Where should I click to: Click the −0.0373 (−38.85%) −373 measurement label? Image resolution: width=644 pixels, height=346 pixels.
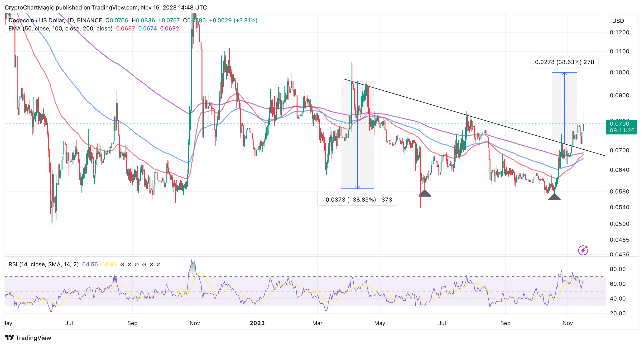click(357, 200)
